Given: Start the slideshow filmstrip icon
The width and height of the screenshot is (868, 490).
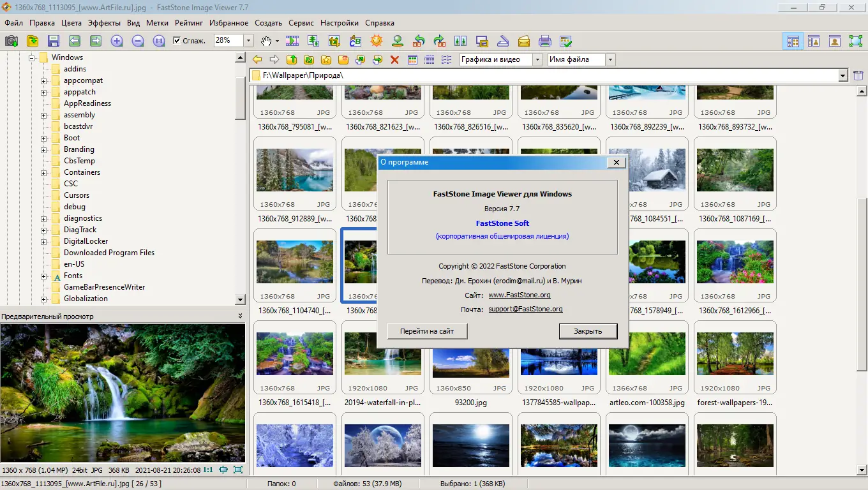Looking at the screenshot, I should coord(292,41).
